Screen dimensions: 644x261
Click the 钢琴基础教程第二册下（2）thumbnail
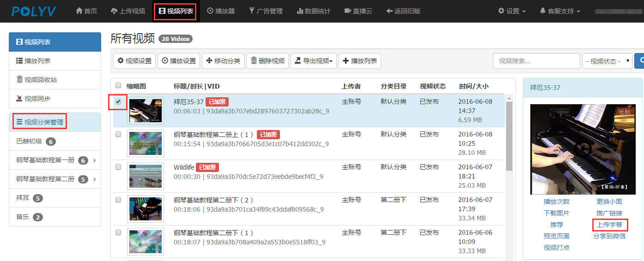click(x=146, y=209)
